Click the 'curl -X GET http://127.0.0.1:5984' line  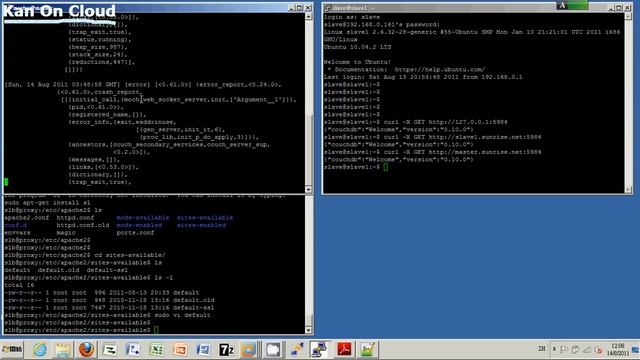pyautogui.click(x=416, y=122)
